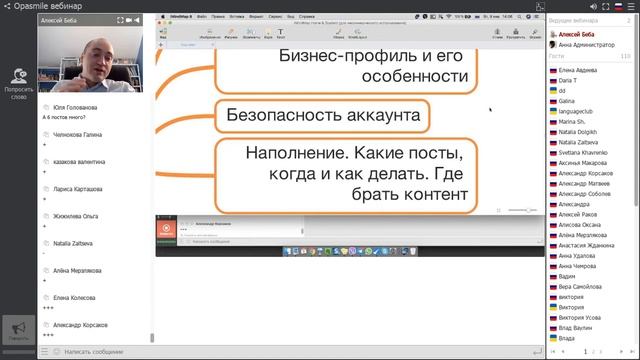Send chat message with the enter-arrow icon
640x360 pixels.
tap(538, 351)
